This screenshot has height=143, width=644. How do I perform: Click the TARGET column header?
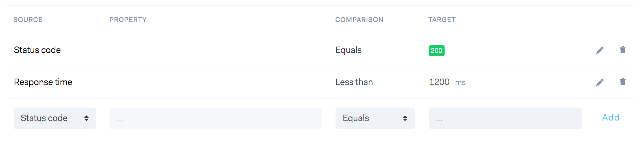442,20
